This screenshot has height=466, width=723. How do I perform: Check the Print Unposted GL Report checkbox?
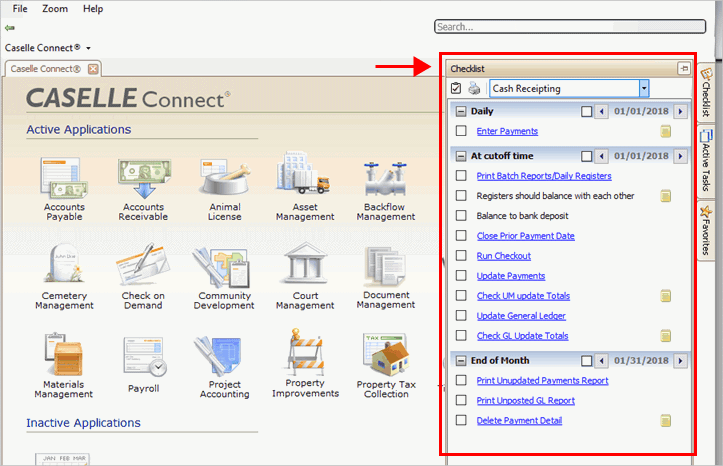pyautogui.click(x=461, y=400)
